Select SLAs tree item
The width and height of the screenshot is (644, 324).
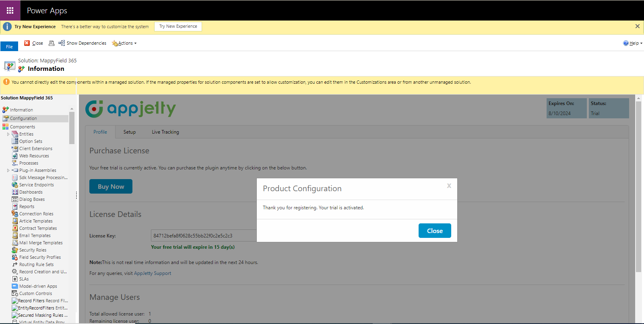coord(24,279)
